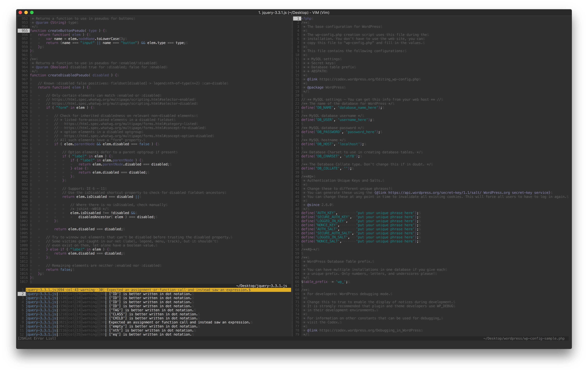Click the define('DB_NAME' line

click(341, 107)
